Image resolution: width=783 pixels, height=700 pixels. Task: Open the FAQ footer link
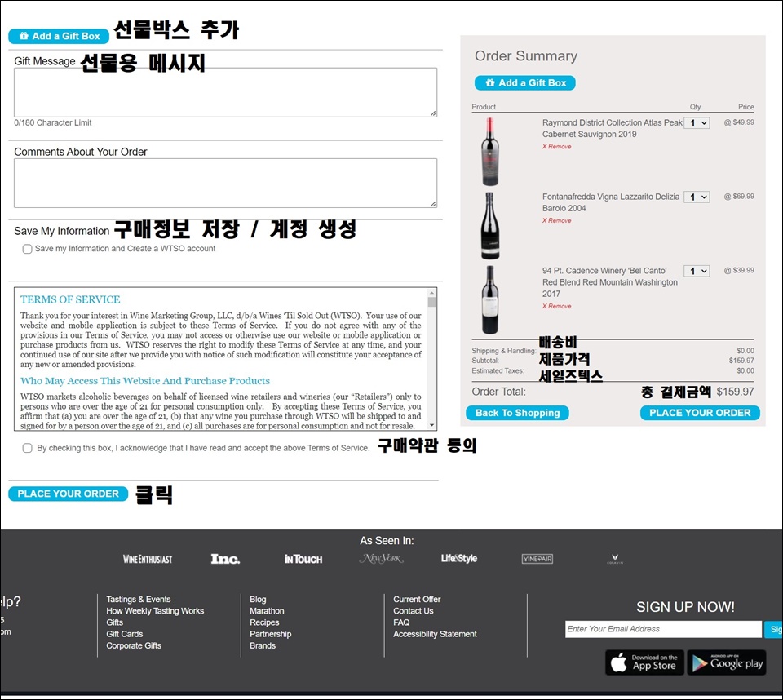tap(401, 622)
